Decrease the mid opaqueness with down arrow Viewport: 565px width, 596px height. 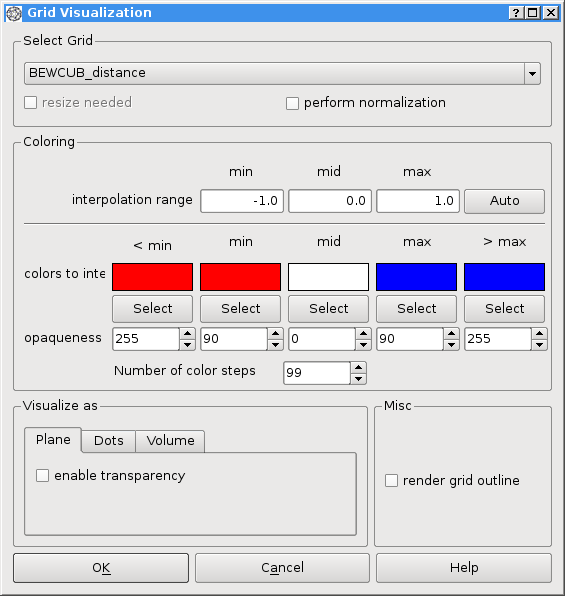point(363,344)
